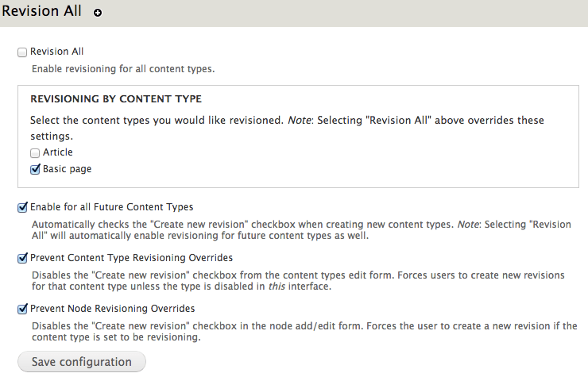Click the Revision All checkbox label text
The width and height of the screenshot is (588, 377).
coord(56,52)
